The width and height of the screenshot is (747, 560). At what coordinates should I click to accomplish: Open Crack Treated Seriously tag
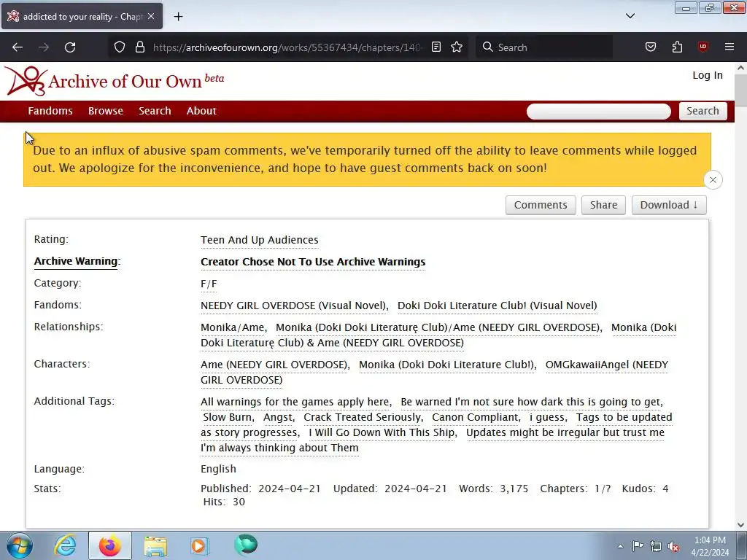point(362,417)
